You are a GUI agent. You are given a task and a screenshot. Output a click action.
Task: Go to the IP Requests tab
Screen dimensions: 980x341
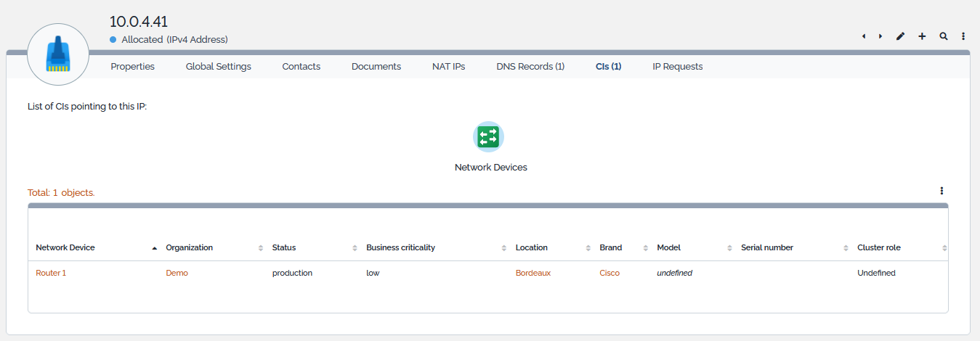[677, 66]
